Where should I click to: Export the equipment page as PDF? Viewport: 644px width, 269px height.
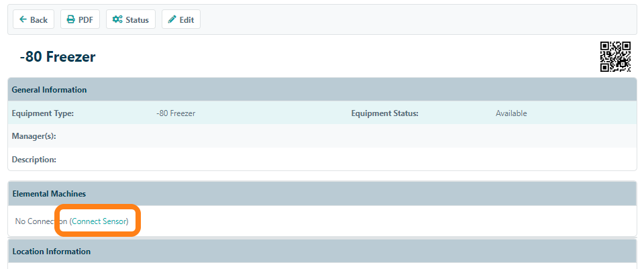tap(80, 19)
